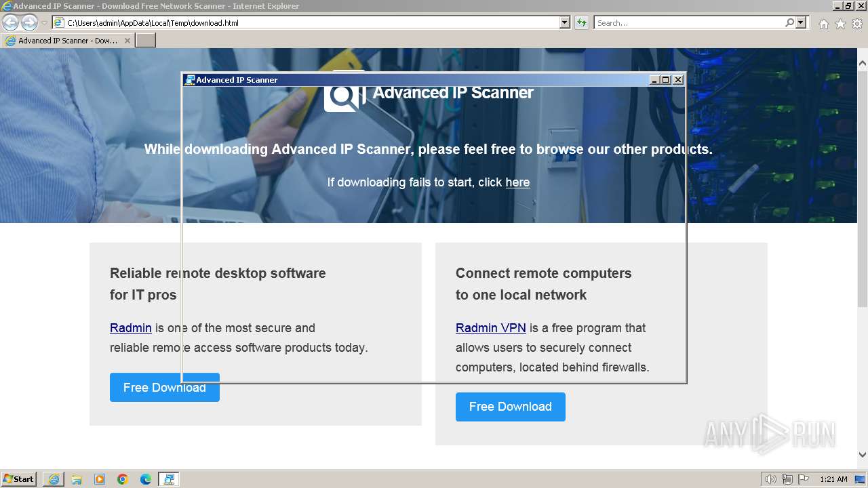The image size is (868, 488).
Task: Open the Action Center flag icon
Action: tap(804, 479)
